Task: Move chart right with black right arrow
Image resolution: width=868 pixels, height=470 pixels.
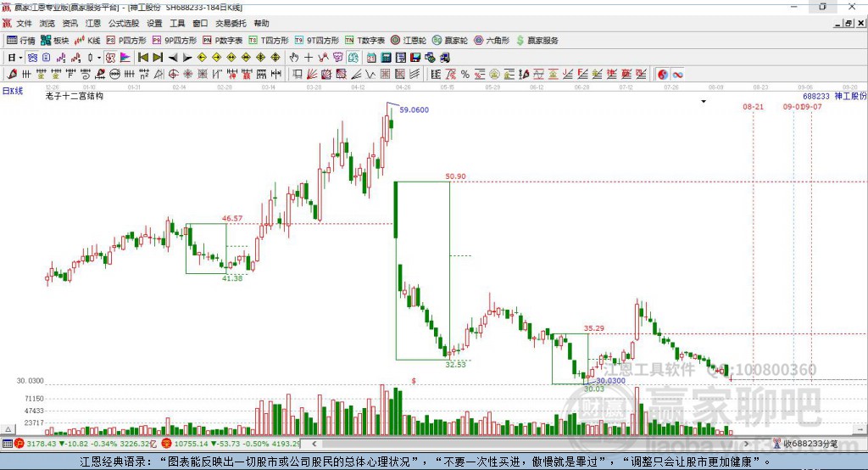Action: click(x=187, y=58)
